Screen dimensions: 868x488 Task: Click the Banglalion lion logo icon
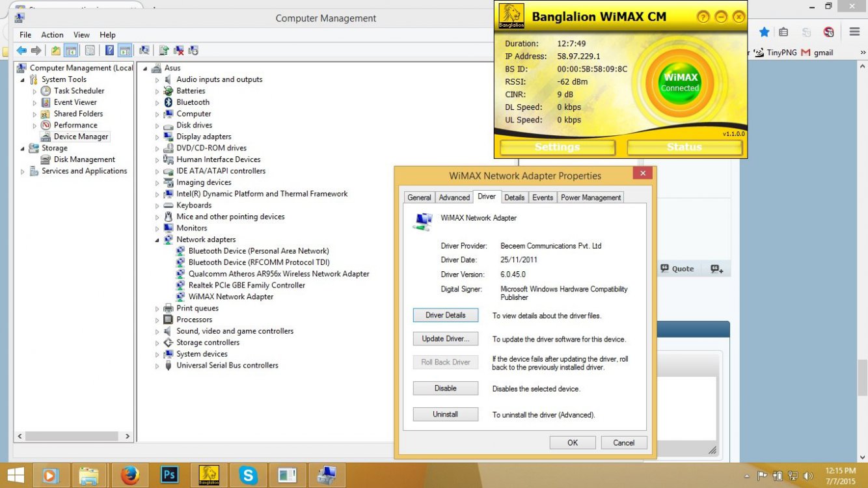pos(511,16)
